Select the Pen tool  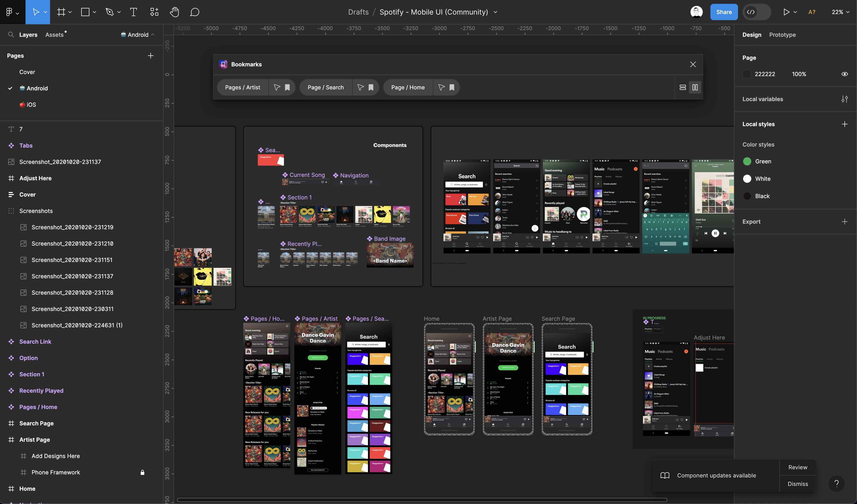(110, 12)
